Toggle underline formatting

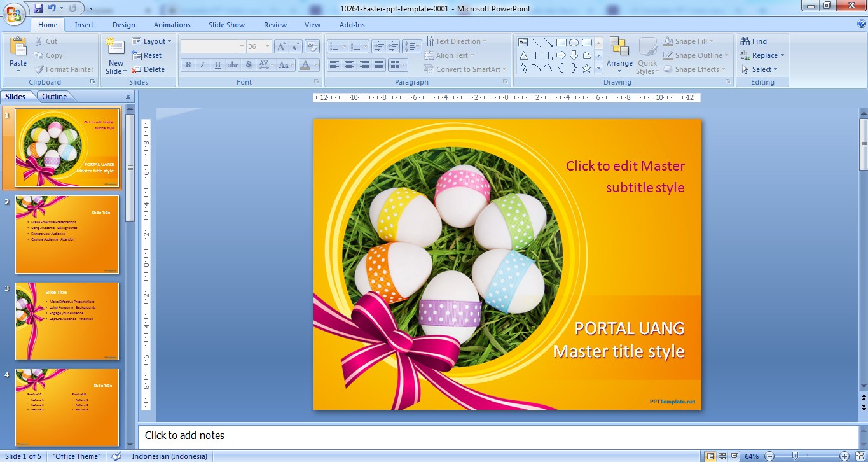[217, 64]
